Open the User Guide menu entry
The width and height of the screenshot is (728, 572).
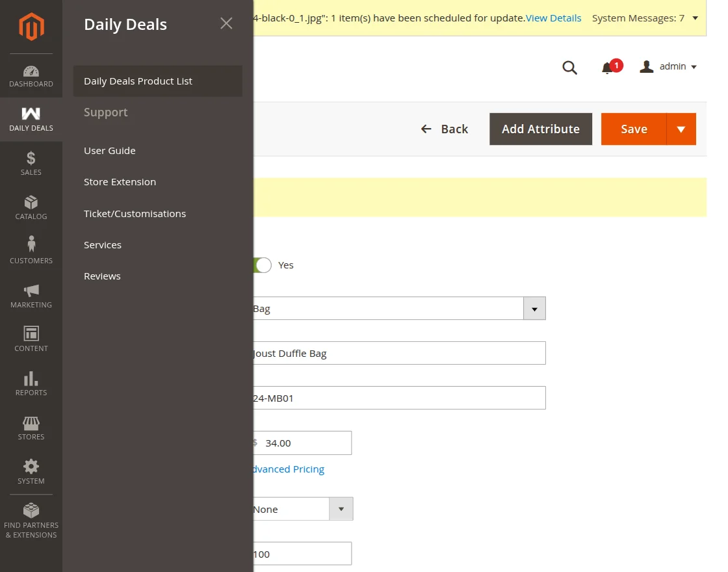pos(109,150)
